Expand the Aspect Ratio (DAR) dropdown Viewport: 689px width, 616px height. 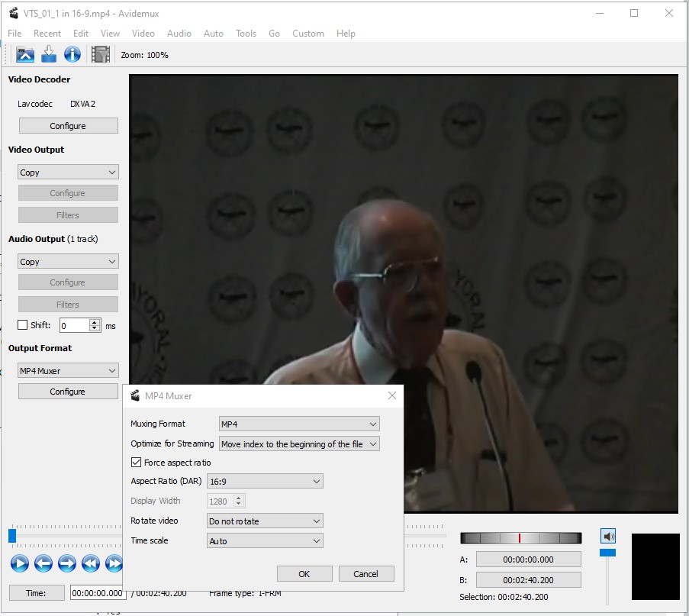point(265,482)
